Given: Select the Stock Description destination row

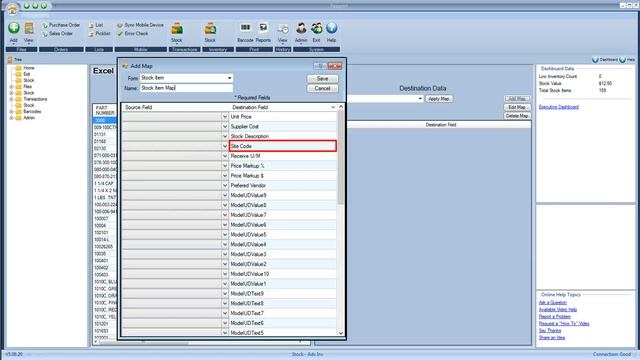Looking at the screenshot, I should [x=282, y=136].
